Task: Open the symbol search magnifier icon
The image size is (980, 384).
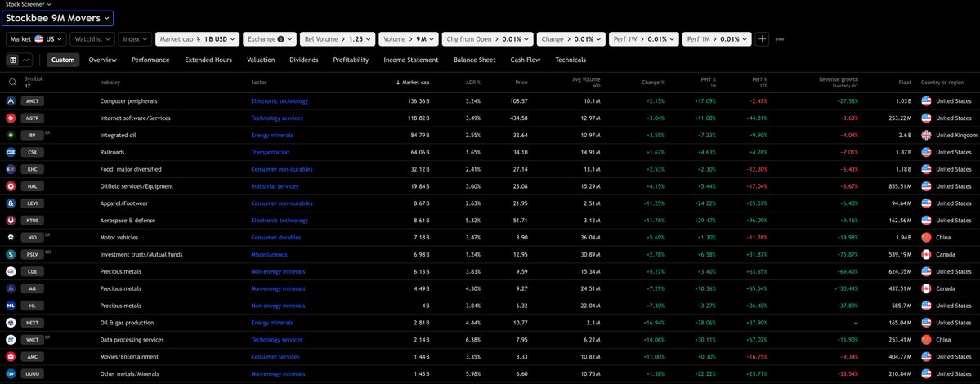Action: click(x=12, y=82)
